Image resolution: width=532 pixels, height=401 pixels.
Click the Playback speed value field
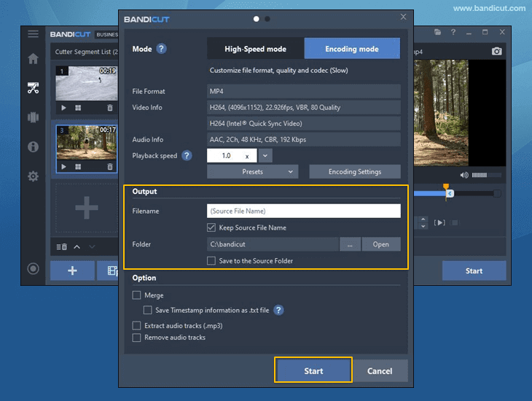click(x=232, y=155)
